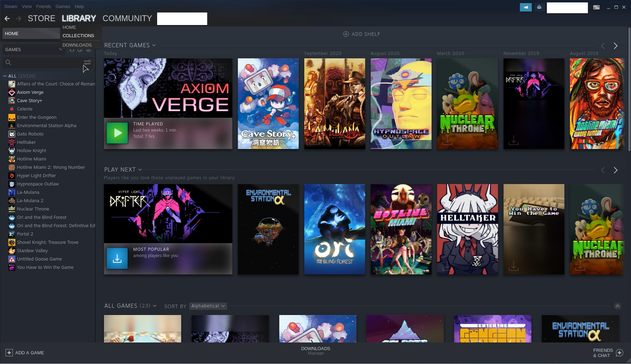Viewport: 631px width, 364px height.
Task: Select Shovel Knight: Treasure Trove in list
Action: click(48, 242)
